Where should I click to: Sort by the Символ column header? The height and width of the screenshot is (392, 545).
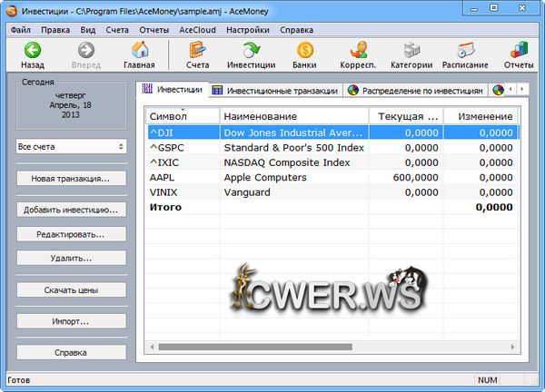pos(183,117)
